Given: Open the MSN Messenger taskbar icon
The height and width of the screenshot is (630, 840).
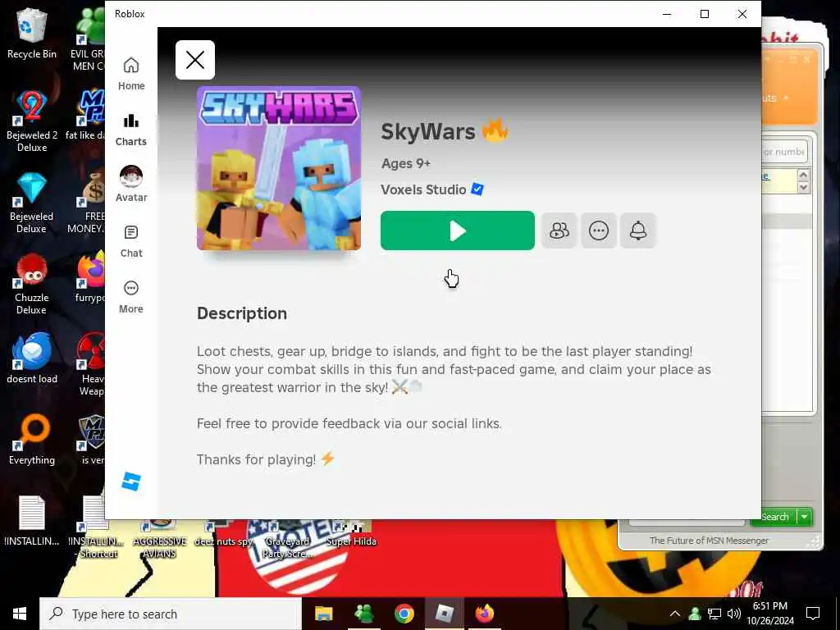Looking at the screenshot, I should tap(363, 614).
